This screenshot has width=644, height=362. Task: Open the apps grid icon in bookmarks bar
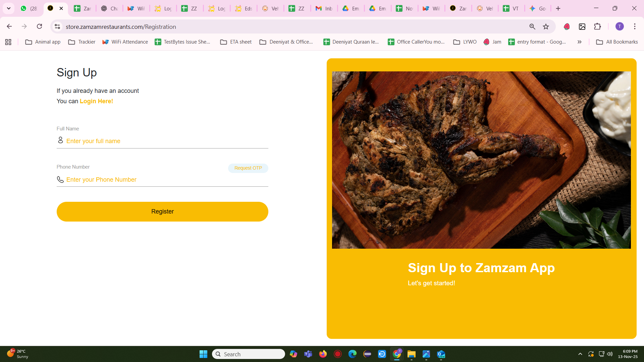click(x=8, y=42)
